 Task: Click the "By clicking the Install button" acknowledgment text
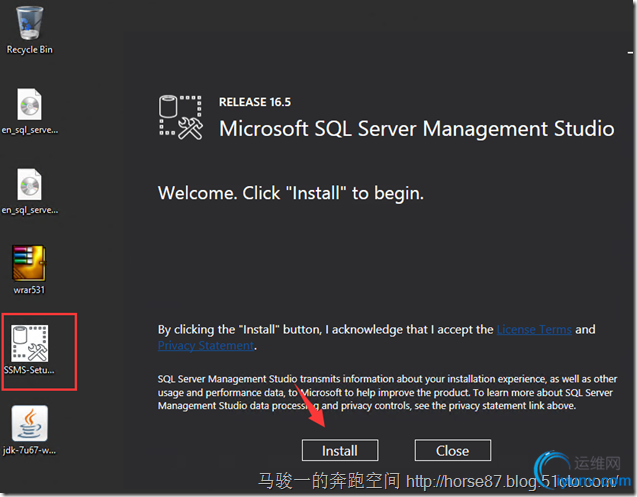pyautogui.click(x=326, y=329)
